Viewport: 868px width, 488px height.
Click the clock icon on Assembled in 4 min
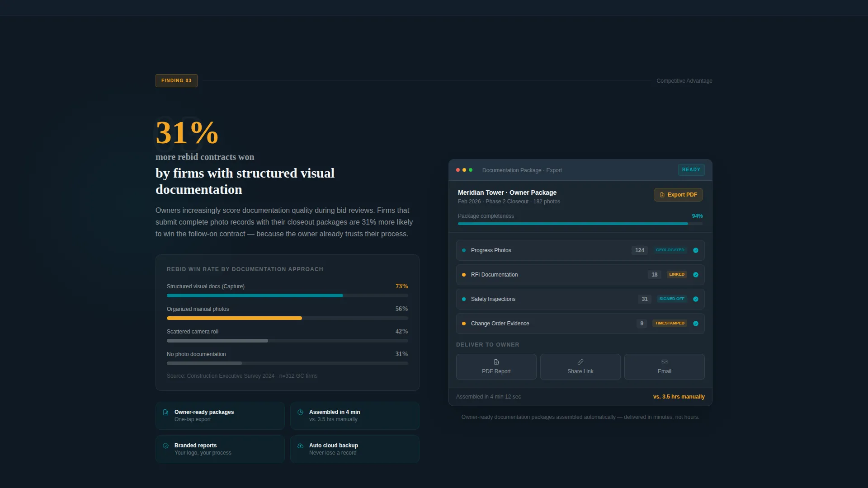300,412
